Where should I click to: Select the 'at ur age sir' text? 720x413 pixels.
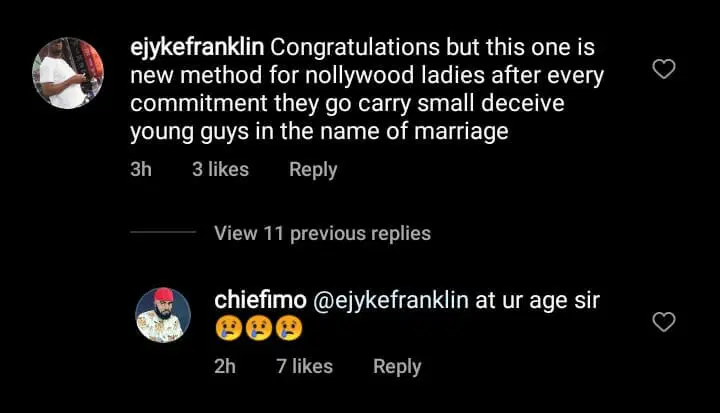pos(538,300)
